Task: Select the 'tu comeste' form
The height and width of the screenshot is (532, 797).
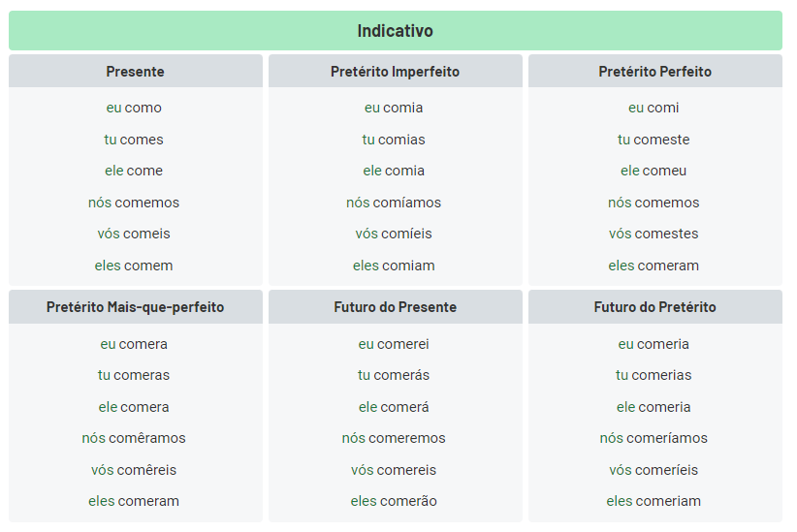Action: pos(654,140)
